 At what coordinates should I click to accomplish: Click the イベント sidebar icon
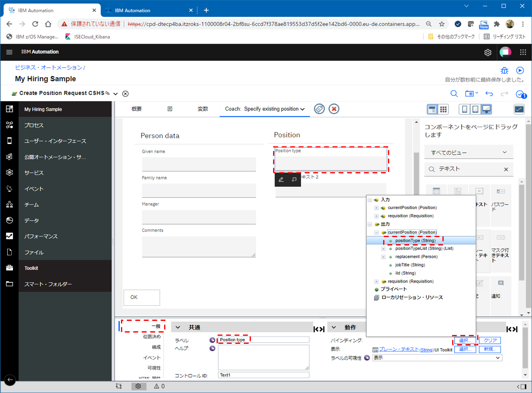click(9, 189)
